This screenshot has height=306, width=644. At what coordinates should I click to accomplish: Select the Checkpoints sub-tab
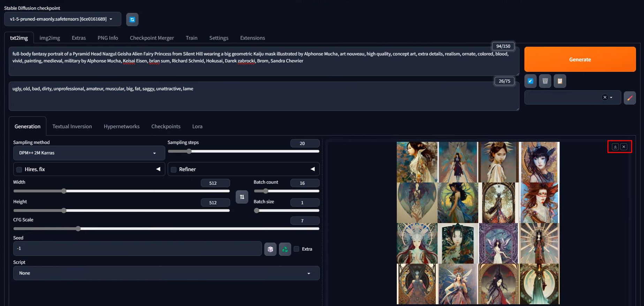[x=166, y=127]
